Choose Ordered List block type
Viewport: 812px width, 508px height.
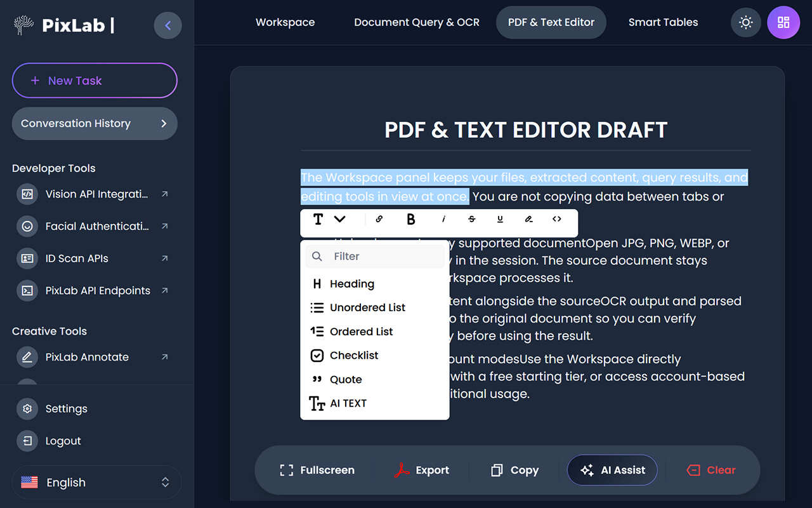pos(375,331)
